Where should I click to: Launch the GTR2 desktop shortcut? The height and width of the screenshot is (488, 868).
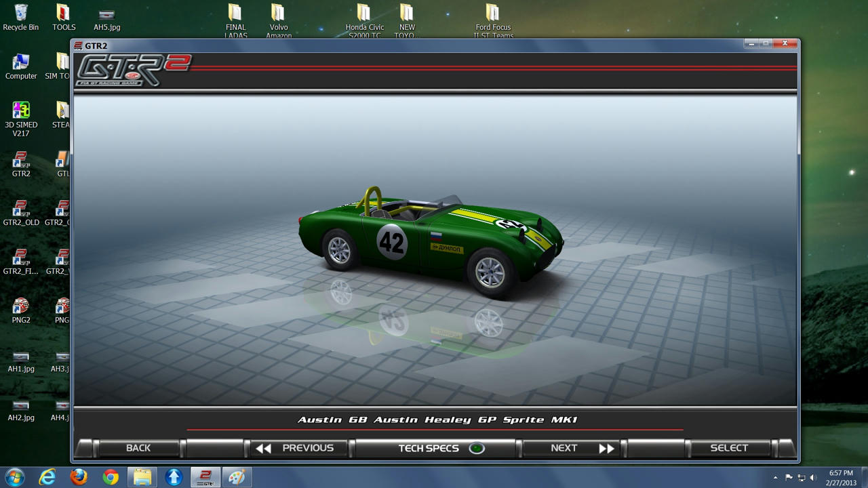click(20, 164)
